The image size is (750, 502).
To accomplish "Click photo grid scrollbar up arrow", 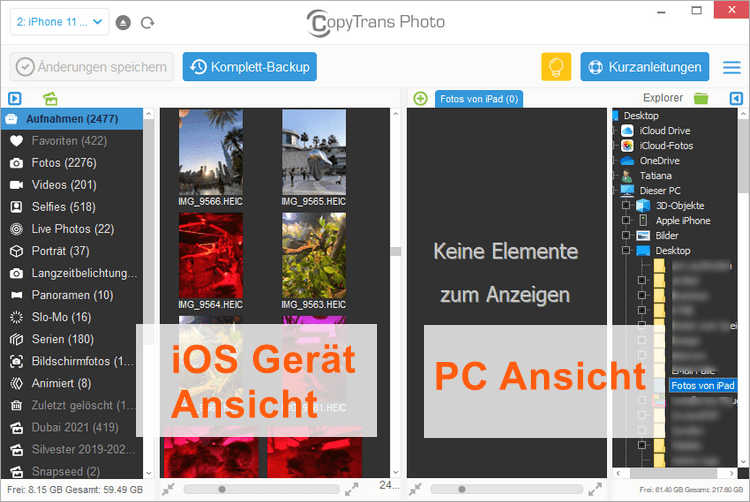I will coord(396,114).
